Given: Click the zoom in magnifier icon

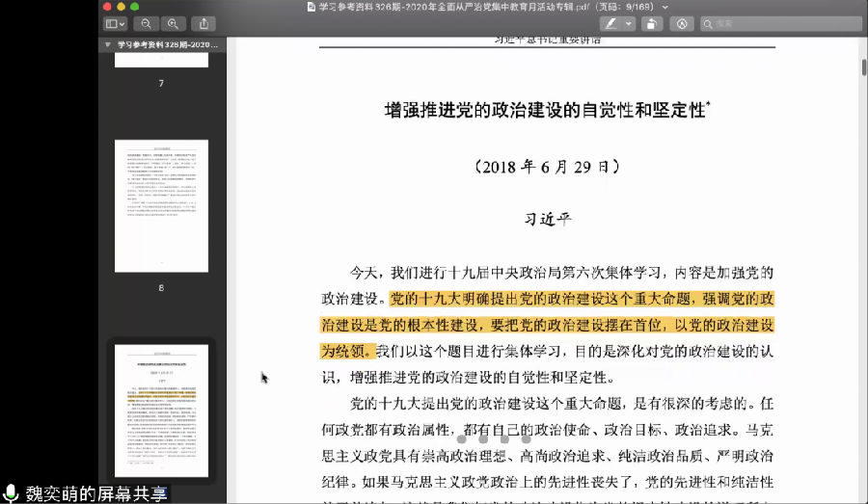Looking at the screenshot, I should point(174,23).
